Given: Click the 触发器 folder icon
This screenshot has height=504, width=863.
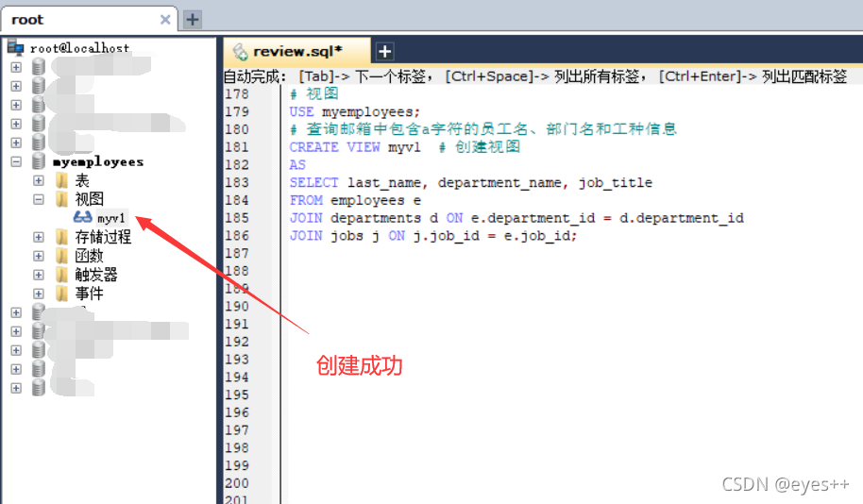Looking at the screenshot, I should pyautogui.click(x=62, y=275).
